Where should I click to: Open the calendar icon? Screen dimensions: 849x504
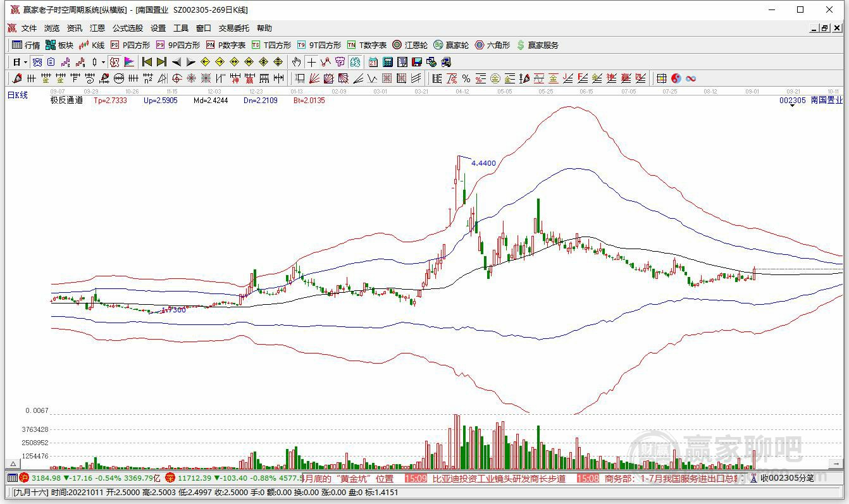[373, 62]
